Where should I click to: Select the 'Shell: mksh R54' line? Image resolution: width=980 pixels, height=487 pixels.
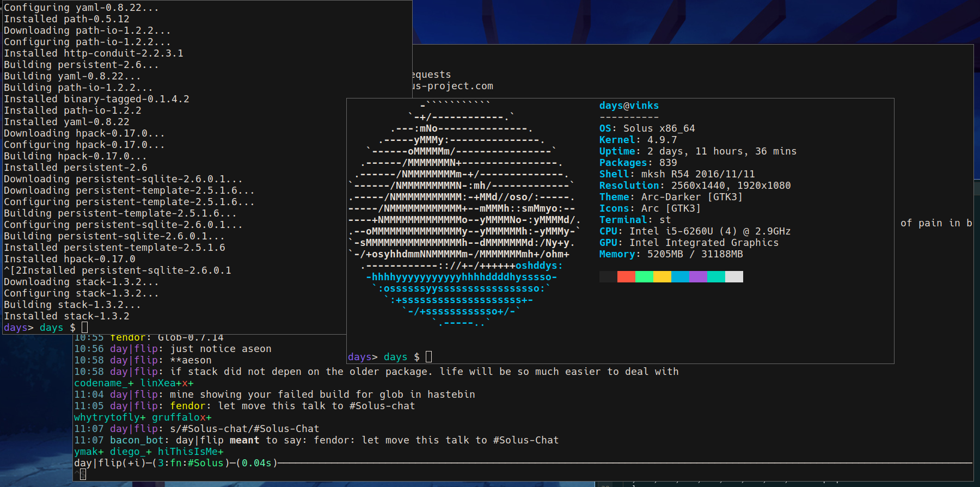click(x=677, y=174)
